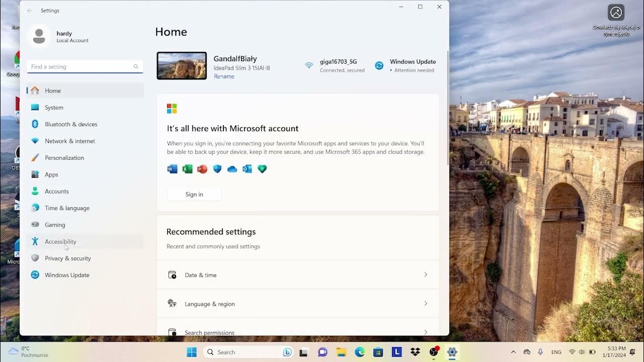Launch Microsoft Edge from the taskbar
Image resolution: width=644 pixels, height=362 pixels.
tap(359, 352)
